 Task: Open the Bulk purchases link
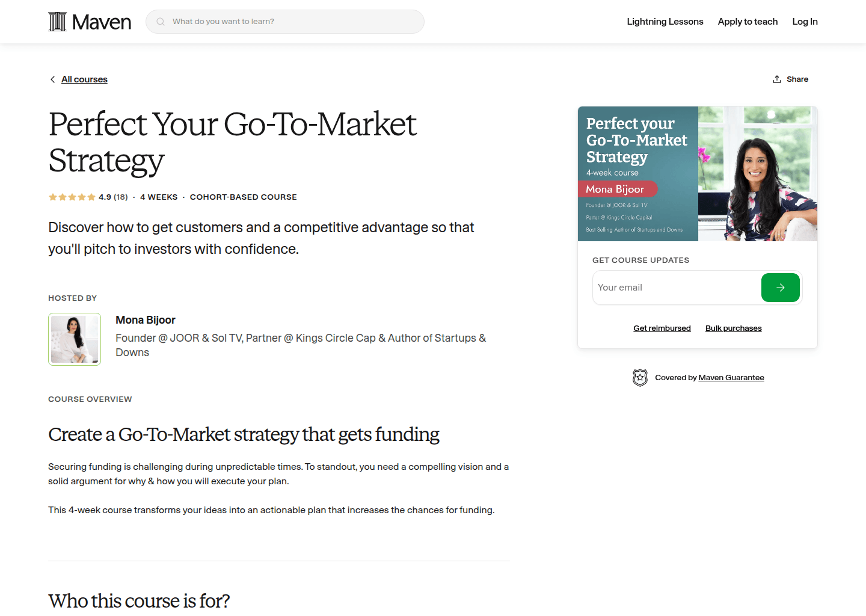pyautogui.click(x=733, y=328)
